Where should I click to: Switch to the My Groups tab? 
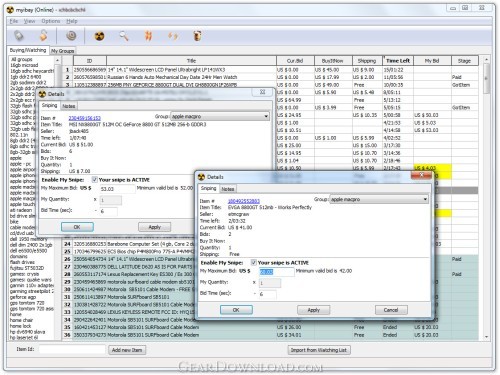62,51
